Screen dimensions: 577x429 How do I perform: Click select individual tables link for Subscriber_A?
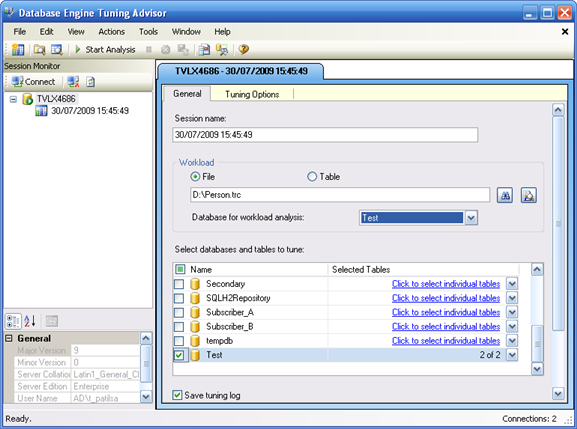[x=446, y=312]
